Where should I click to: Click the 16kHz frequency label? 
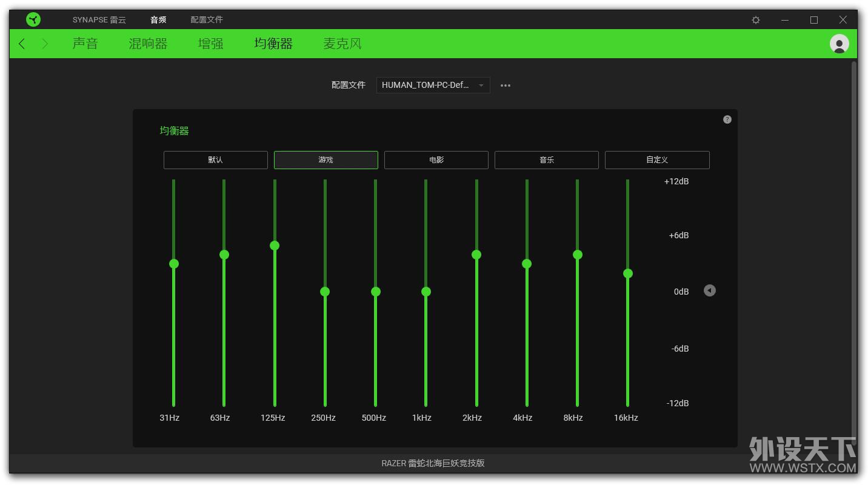point(626,418)
